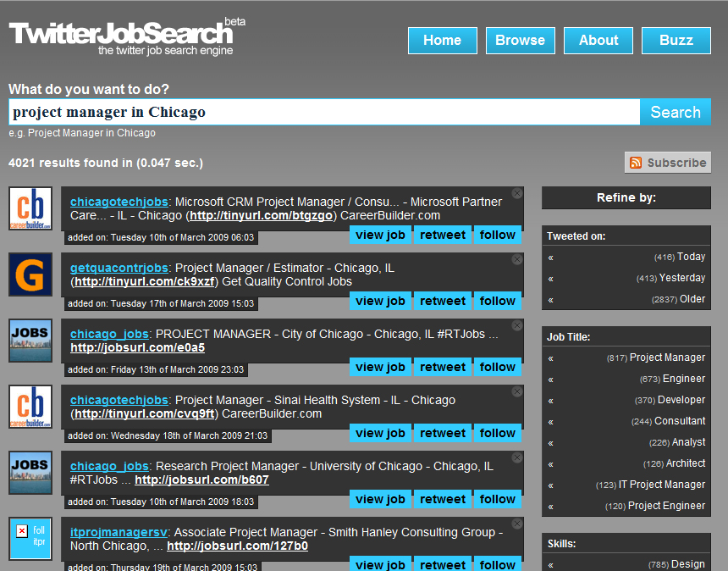Screen dimensions: 728x571
Task: Open getquacontrjobs orange G avatar
Action: point(30,274)
